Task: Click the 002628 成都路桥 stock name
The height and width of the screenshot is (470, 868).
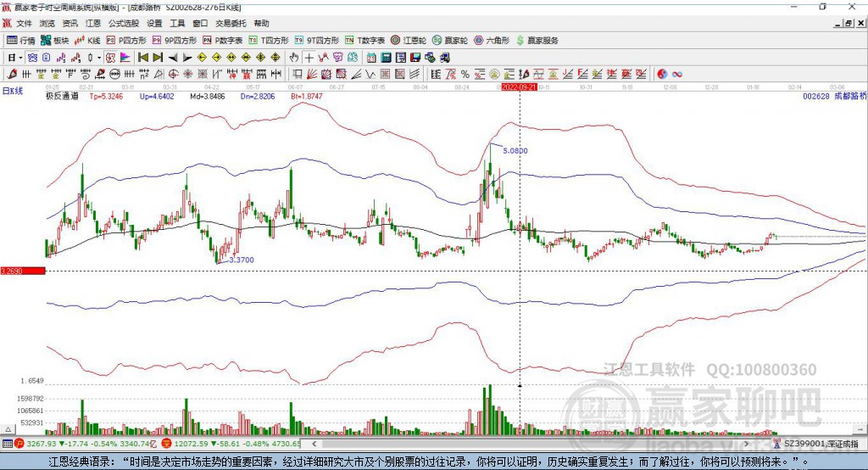Action: click(x=834, y=97)
